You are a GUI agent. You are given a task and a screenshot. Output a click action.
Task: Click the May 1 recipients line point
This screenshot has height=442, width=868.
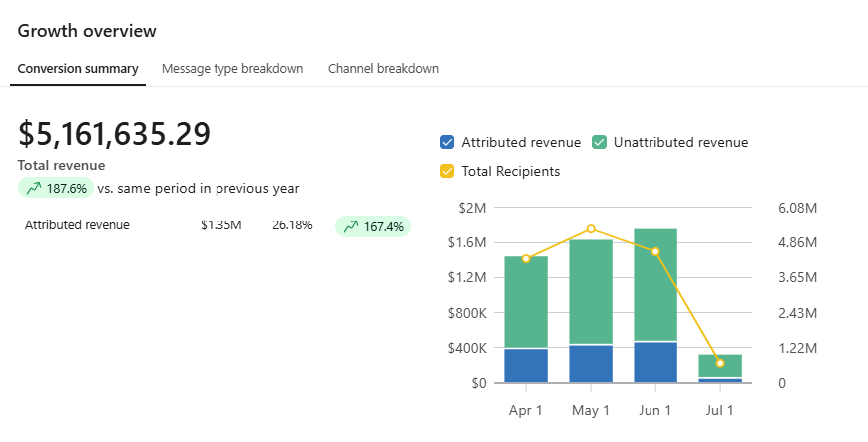[591, 228]
